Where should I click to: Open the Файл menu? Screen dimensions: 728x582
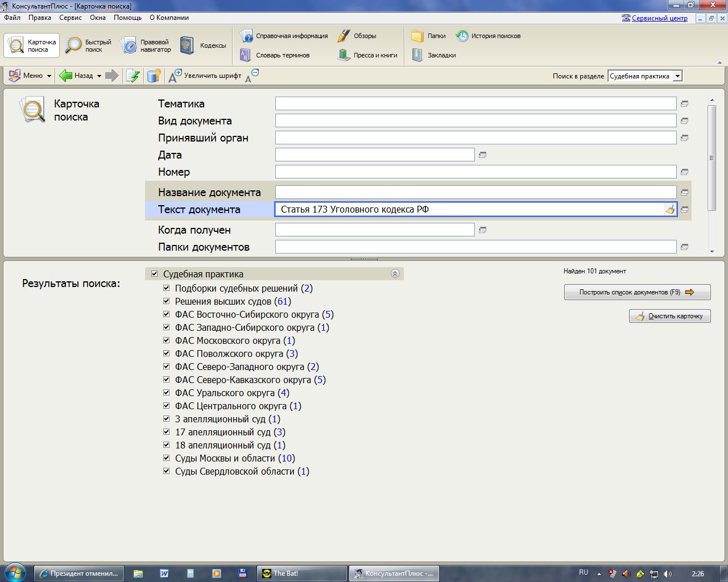tap(12, 18)
